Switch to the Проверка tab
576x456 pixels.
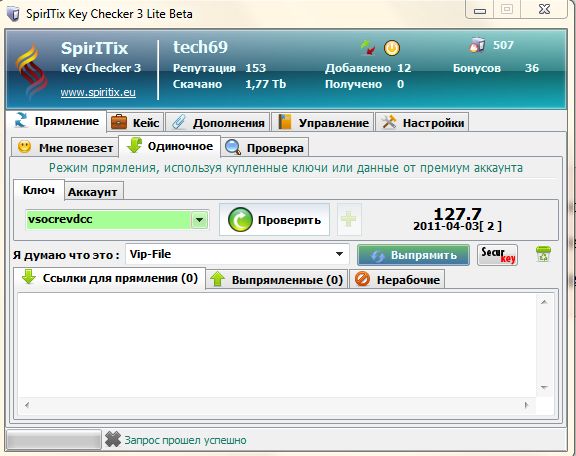pos(264,148)
